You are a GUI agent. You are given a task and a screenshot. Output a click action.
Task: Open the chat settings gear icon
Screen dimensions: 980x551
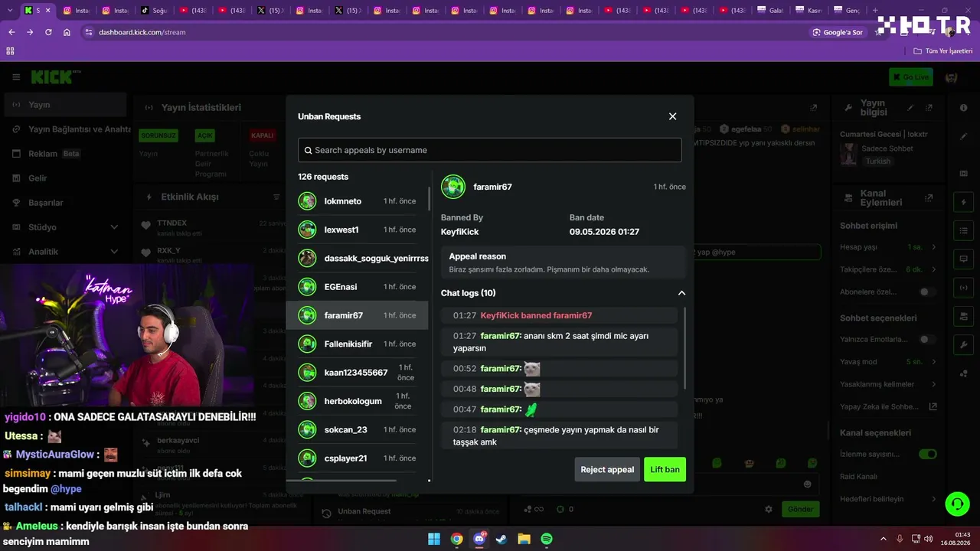pos(769,509)
